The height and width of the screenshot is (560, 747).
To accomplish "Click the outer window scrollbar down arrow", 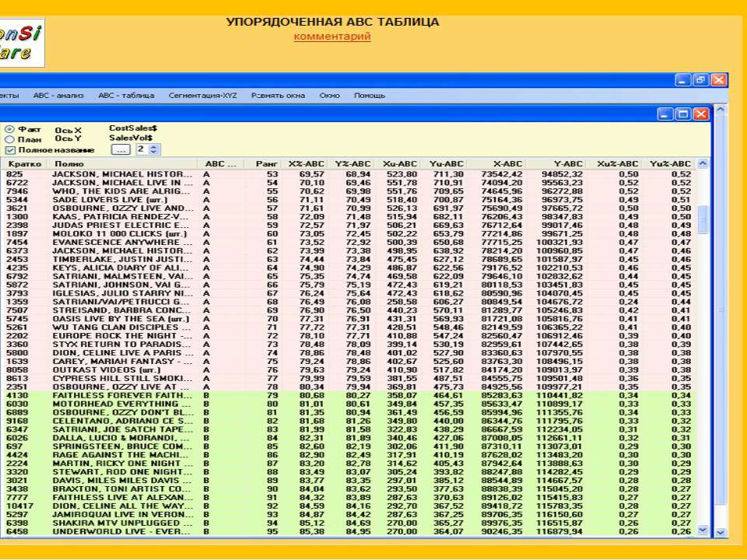I will pos(721,533).
